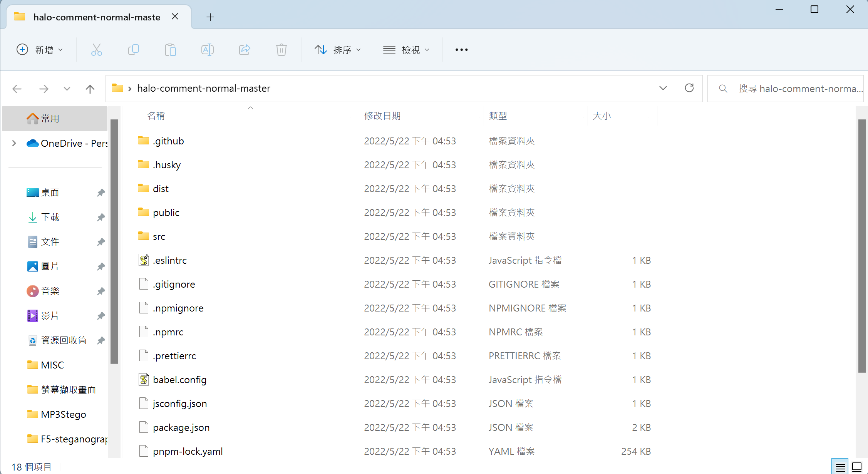The image size is (868, 474).
Task: Click the Delete trash can icon
Action: (282, 50)
